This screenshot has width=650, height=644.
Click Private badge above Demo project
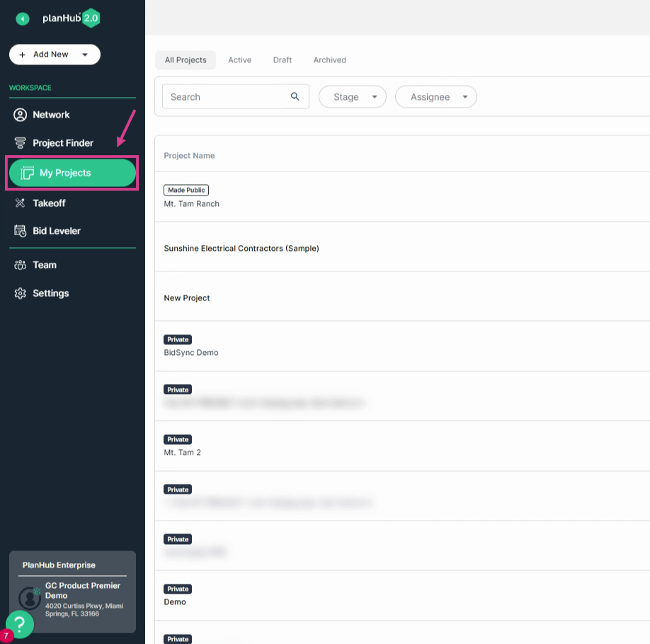[x=178, y=589]
